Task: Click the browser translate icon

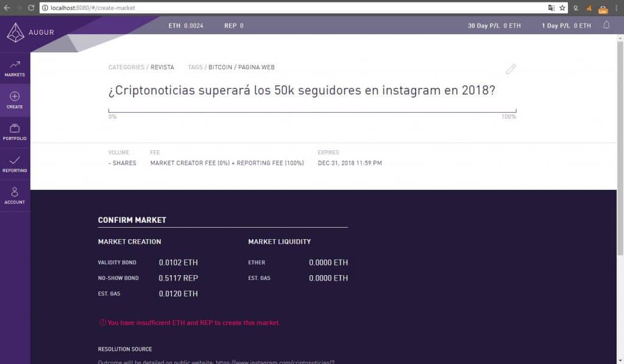Action: [551, 8]
